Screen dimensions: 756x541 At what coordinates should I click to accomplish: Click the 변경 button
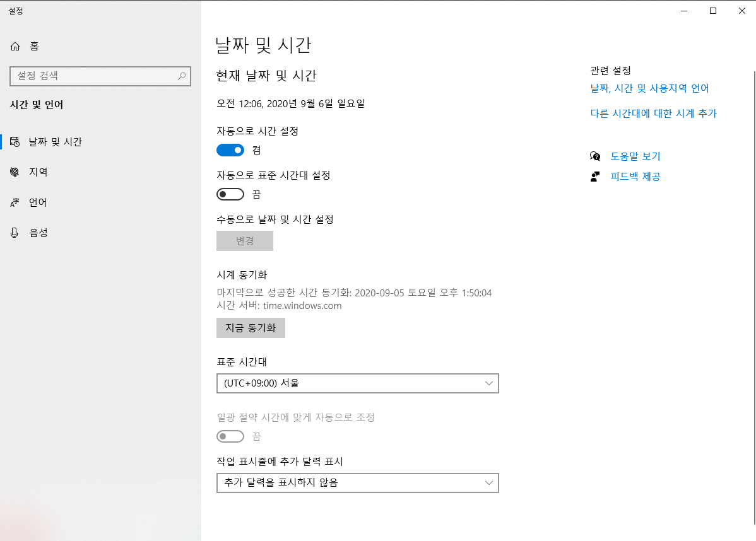tap(245, 241)
